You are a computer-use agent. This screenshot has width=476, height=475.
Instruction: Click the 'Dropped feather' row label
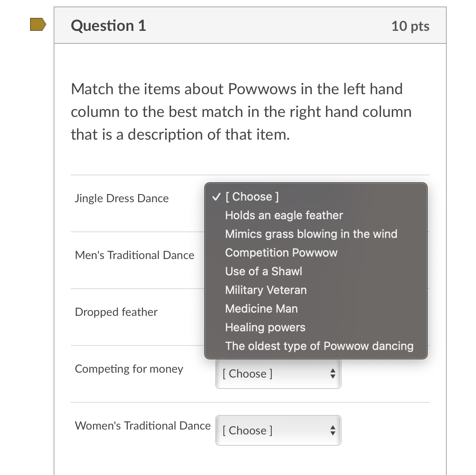coord(116,312)
